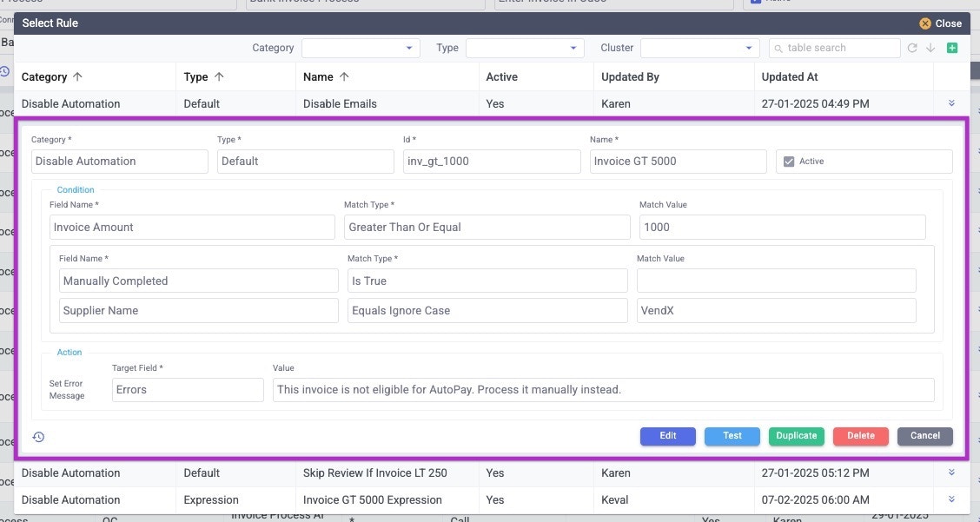This screenshot has width=980, height=522.
Task: Click the Test button
Action: 732,436
